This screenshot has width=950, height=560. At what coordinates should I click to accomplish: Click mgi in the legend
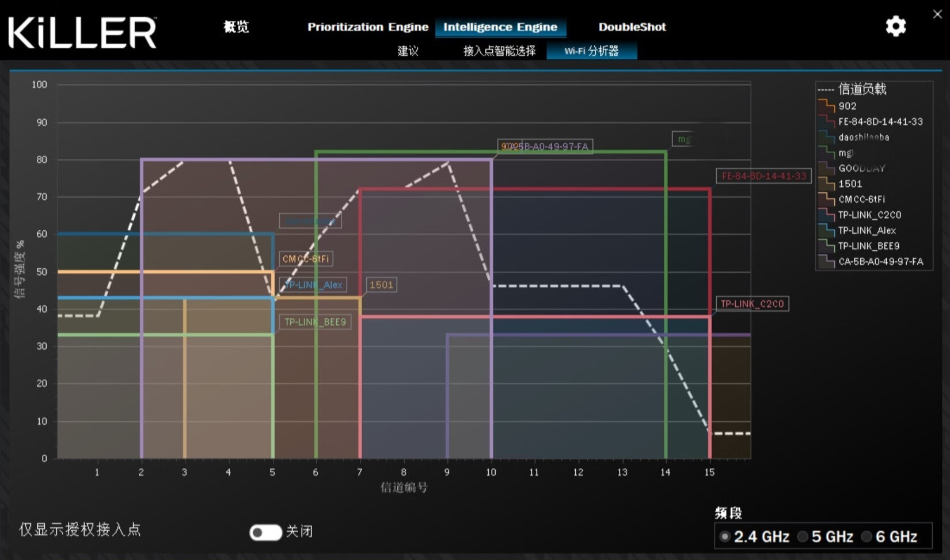[846, 153]
